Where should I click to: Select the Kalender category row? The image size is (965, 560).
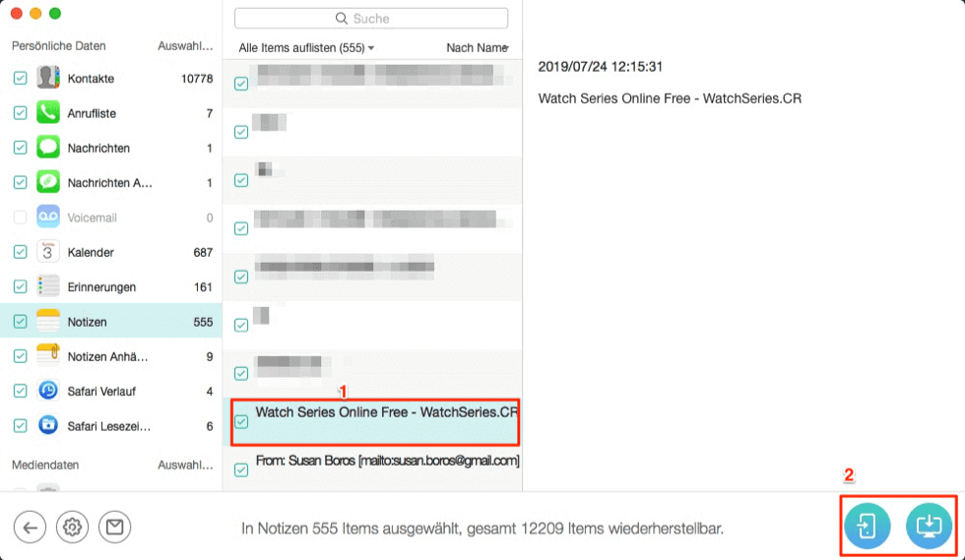point(110,252)
